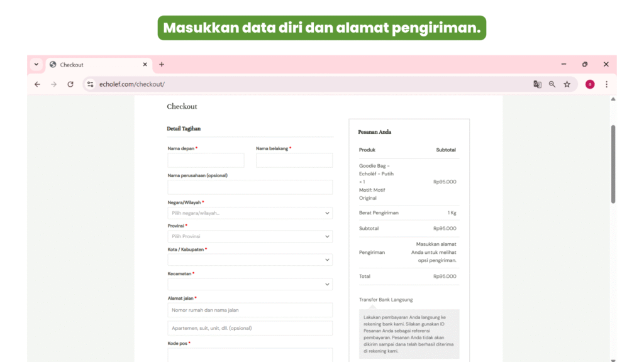Open the Kota / Kabupaten dropdown
The width and height of the screenshot is (644, 362).
(x=250, y=260)
